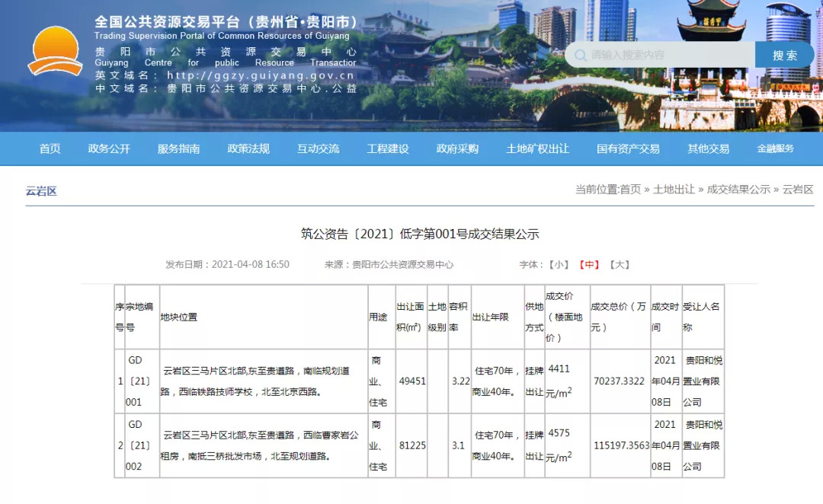Click the plot ratio 3.22 cell
Image resolution: width=823 pixels, height=504 pixels.
pos(460,381)
